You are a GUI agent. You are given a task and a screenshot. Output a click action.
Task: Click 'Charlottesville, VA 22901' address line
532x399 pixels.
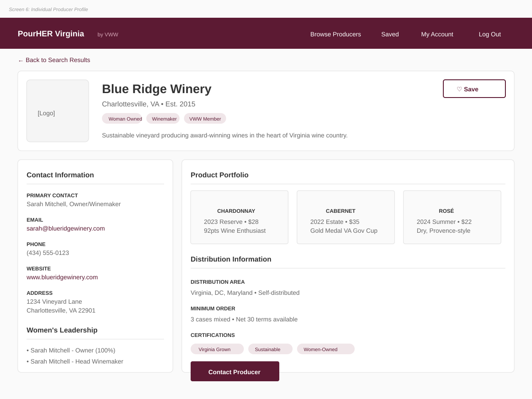[61, 310]
